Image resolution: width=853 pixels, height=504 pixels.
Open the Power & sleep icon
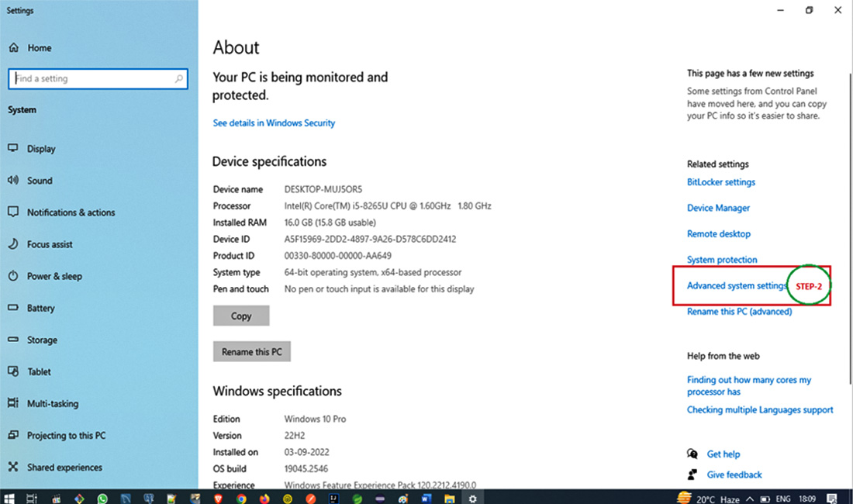pyautogui.click(x=13, y=276)
